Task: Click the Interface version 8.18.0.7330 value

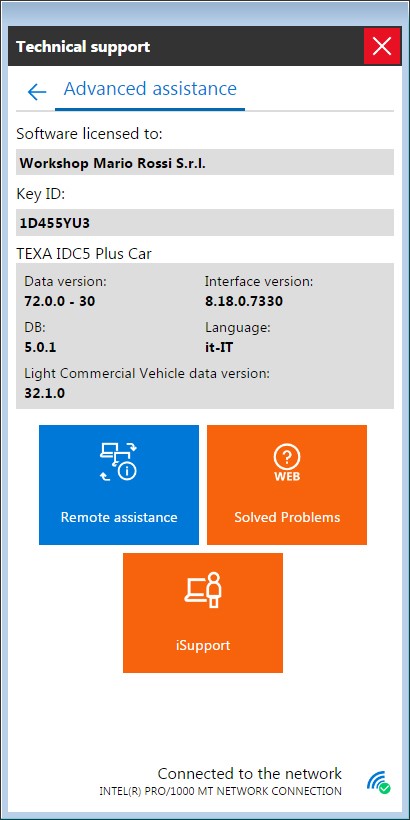Action: pos(244,301)
